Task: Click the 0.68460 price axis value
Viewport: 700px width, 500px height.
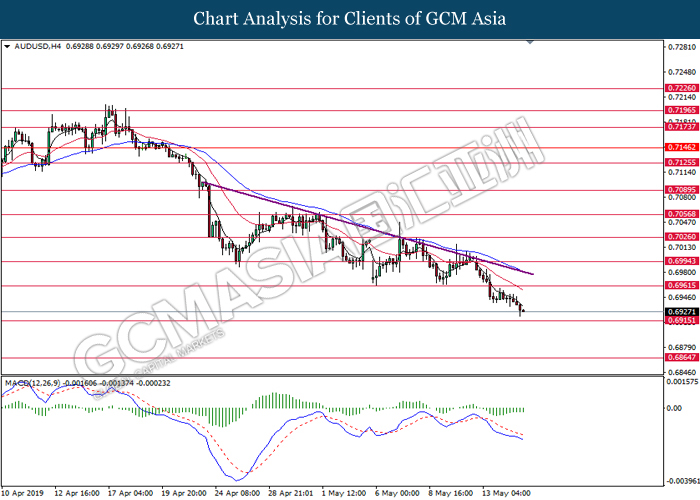Action: click(682, 372)
